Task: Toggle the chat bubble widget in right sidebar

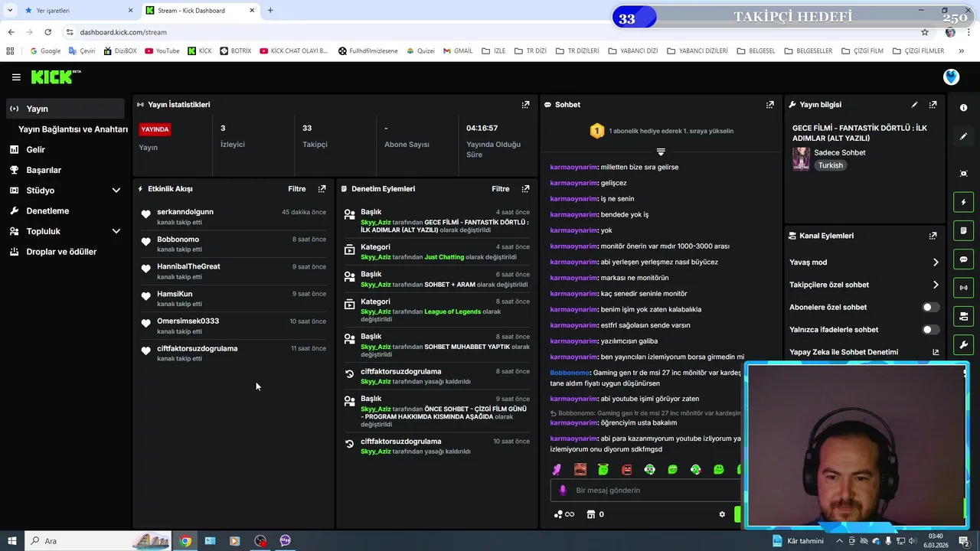Action: click(x=963, y=259)
